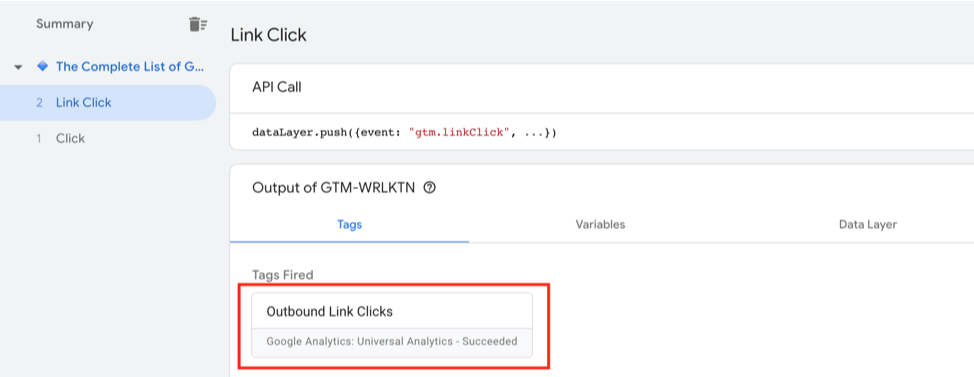974x377 pixels.
Task: Open the help icon beside Output of GTM-WRLKTN
Action: pos(428,188)
